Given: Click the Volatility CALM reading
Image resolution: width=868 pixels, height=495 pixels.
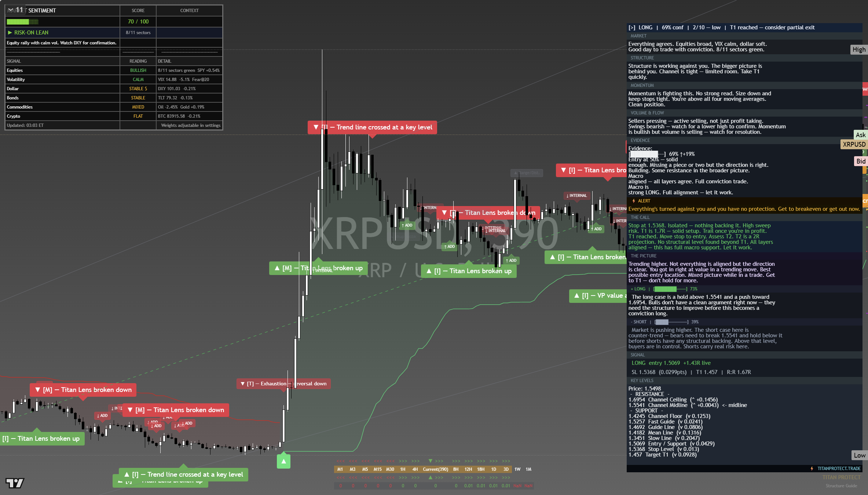Looking at the screenshot, I should pyautogui.click(x=138, y=80).
